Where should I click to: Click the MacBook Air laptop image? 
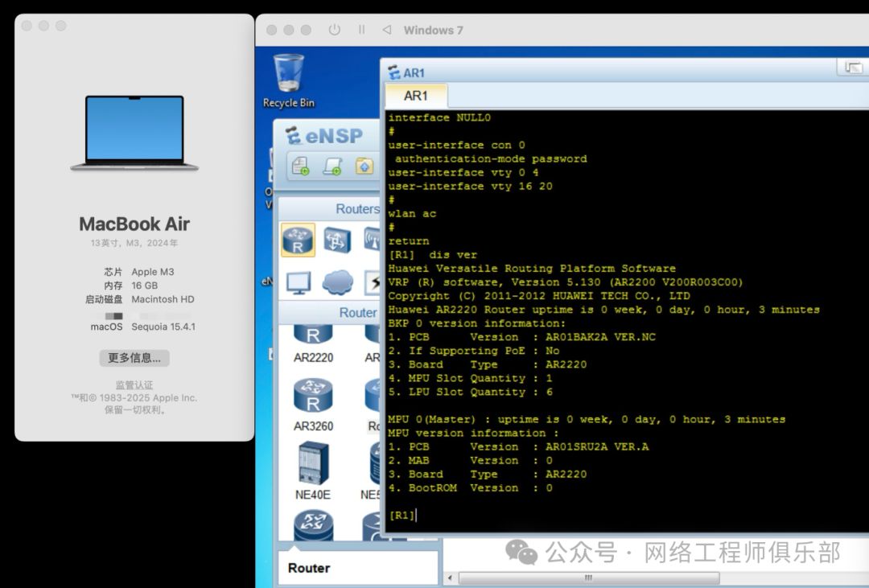[134, 133]
